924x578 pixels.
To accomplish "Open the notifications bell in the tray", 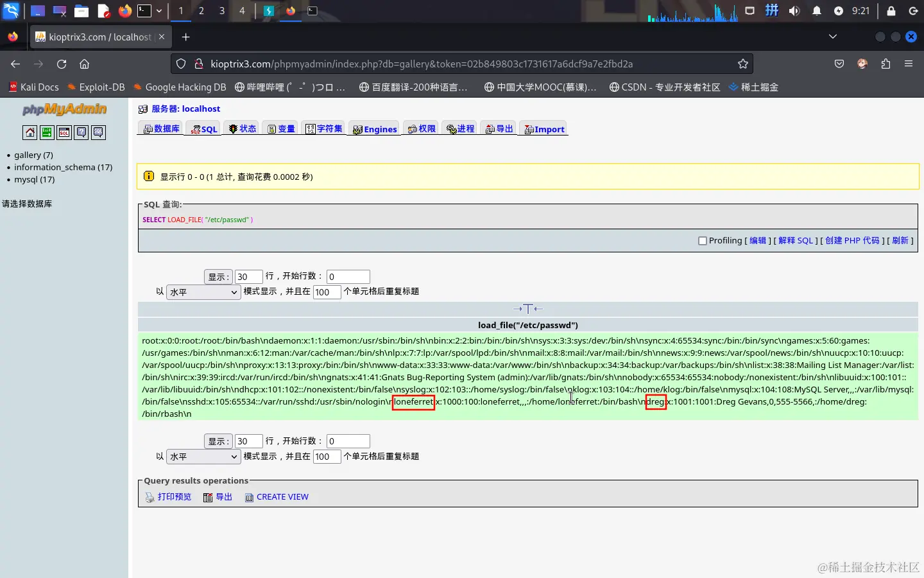I will click(x=817, y=11).
